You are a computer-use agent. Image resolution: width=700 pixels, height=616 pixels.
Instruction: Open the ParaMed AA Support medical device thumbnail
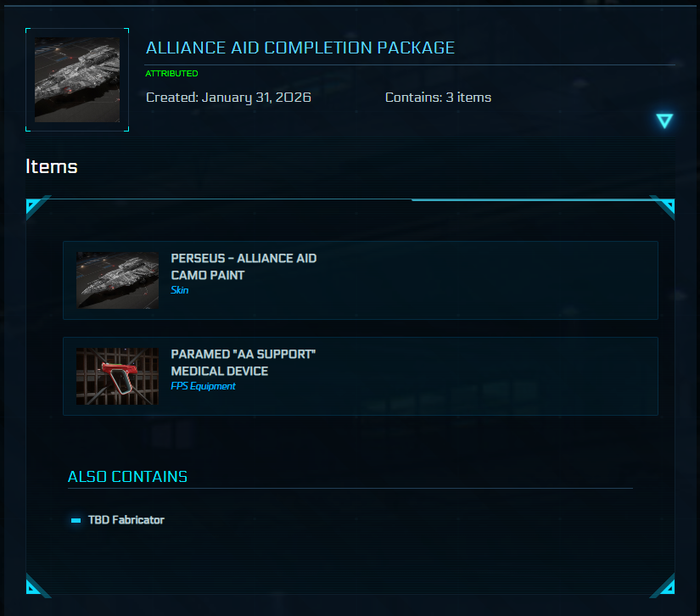[x=117, y=376]
